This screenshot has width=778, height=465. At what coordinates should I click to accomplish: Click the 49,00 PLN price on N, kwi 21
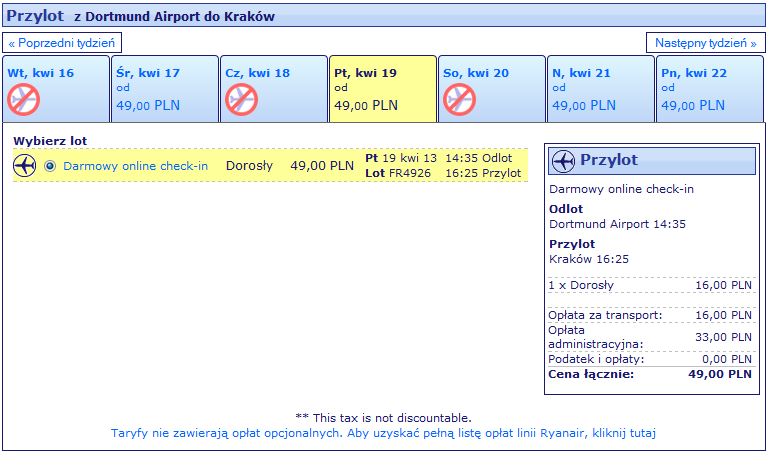coord(584,105)
